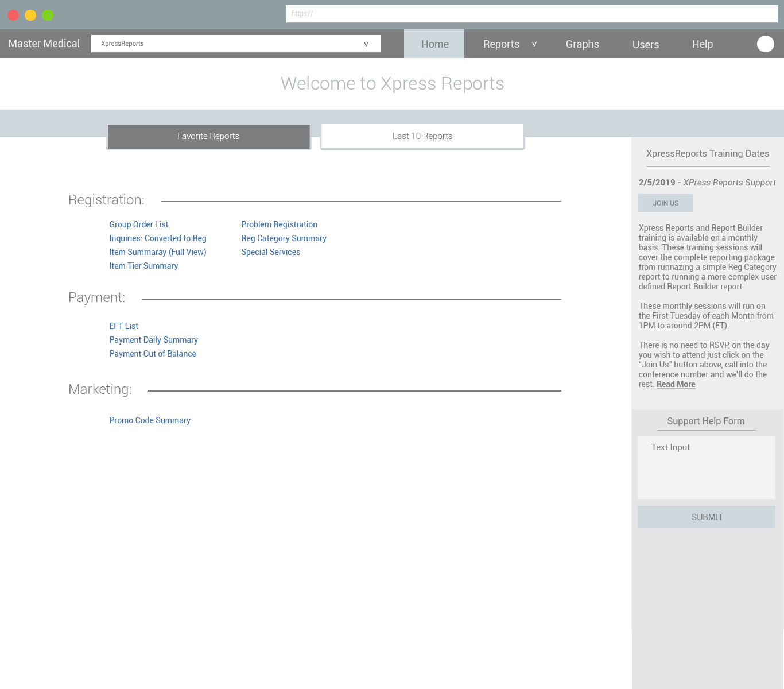This screenshot has height=689, width=784.
Task: Open the Promo Code Summary report
Action: (x=150, y=420)
